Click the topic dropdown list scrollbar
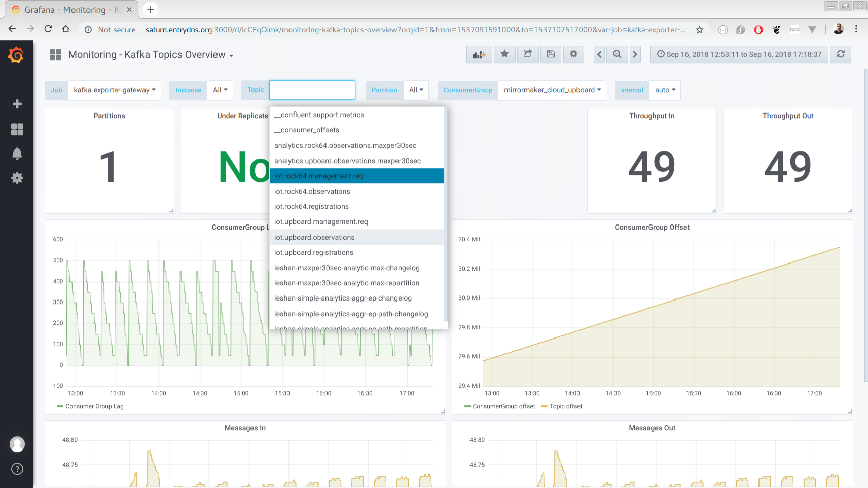This screenshot has height=488, width=868. tap(446, 214)
